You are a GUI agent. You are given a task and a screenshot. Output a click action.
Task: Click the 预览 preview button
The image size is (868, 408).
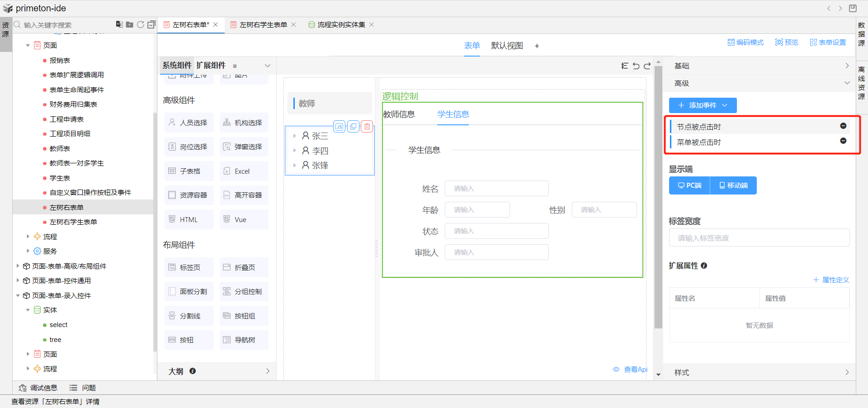(787, 42)
